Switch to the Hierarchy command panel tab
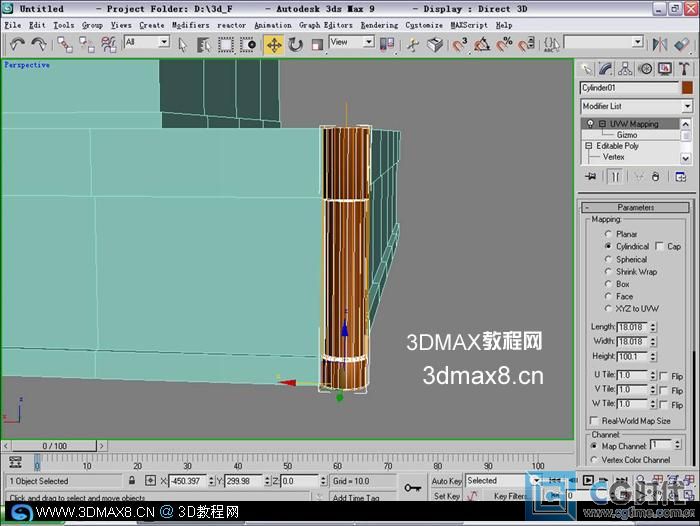This screenshot has height=526, width=700. coord(625,69)
